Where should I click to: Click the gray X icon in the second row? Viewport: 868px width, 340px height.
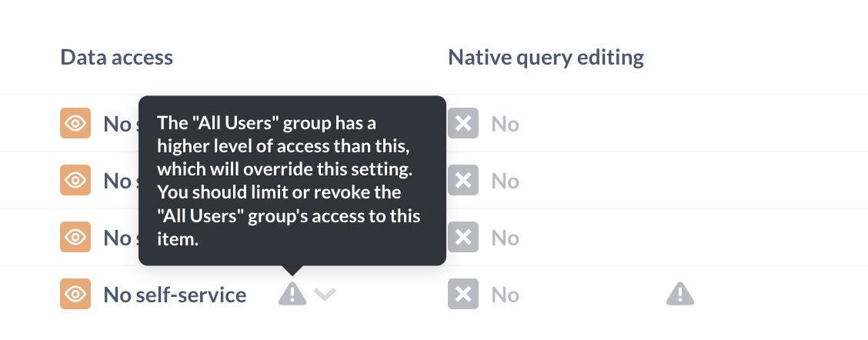click(463, 180)
